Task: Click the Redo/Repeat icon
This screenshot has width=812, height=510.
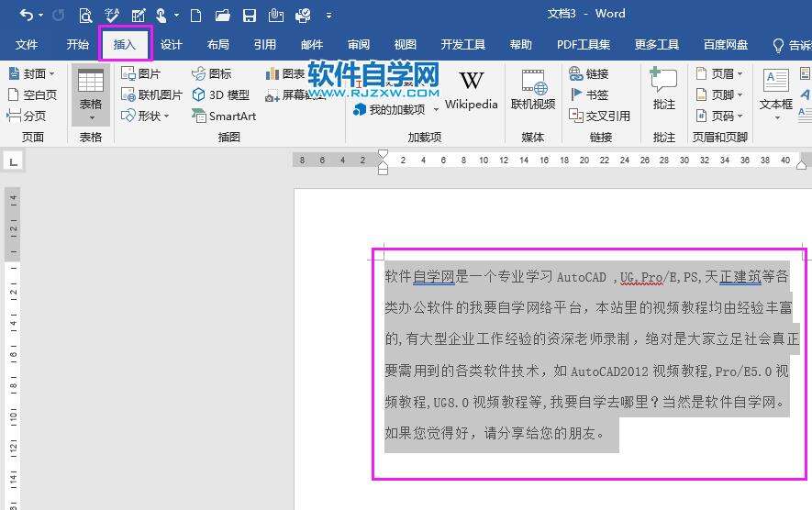Action: tap(59, 16)
